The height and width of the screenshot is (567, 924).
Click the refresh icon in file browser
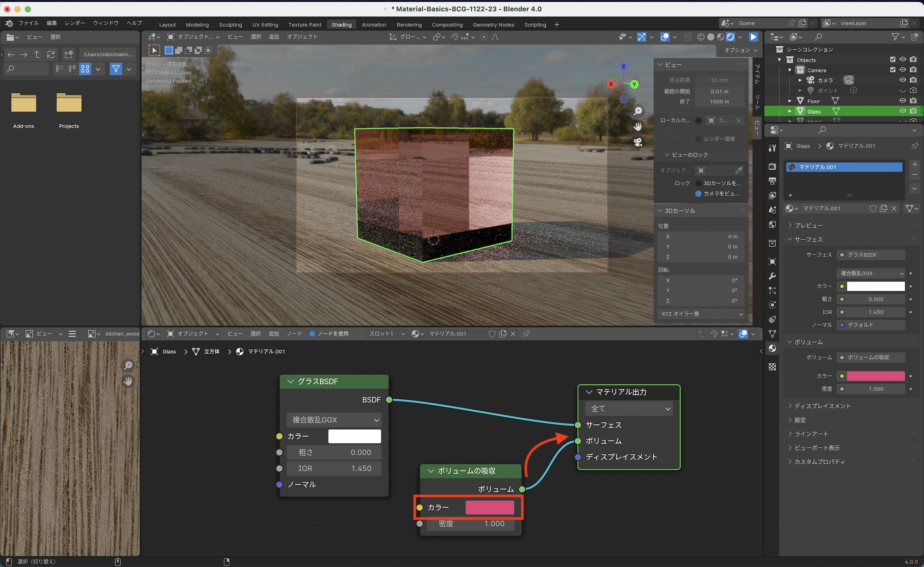51,55
